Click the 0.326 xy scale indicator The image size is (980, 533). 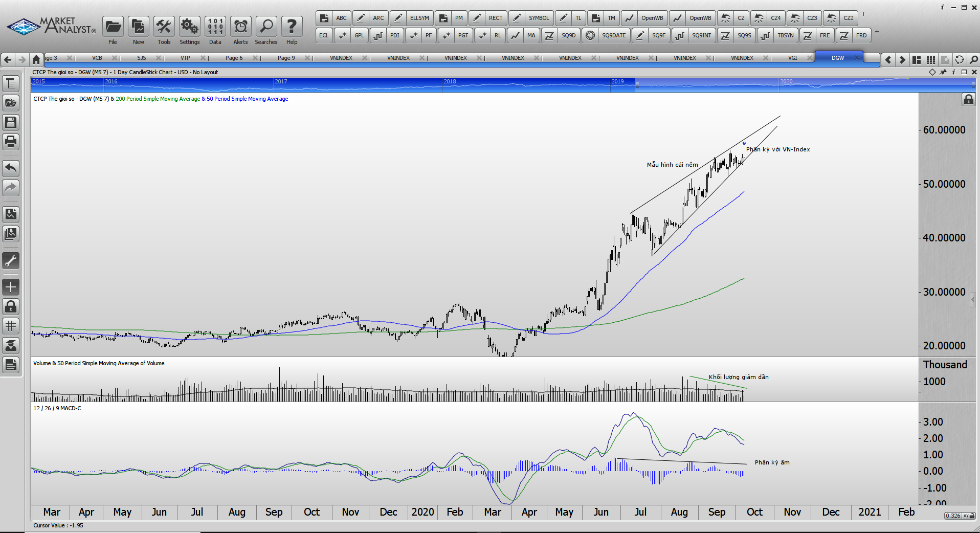click(x=952, y=516)
